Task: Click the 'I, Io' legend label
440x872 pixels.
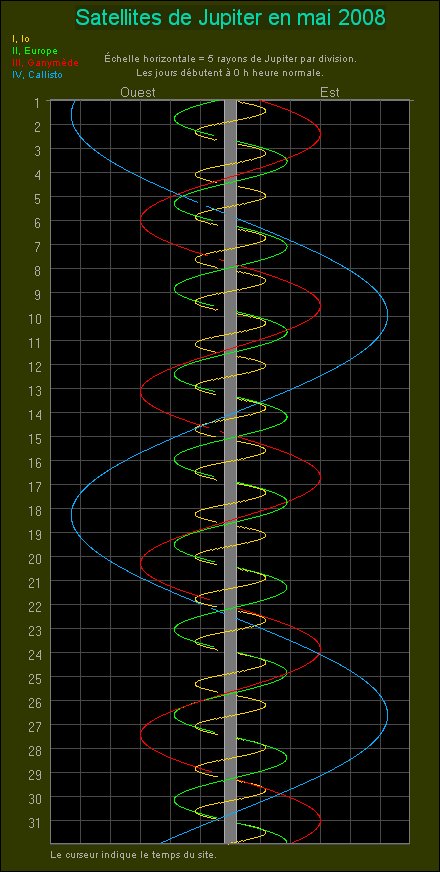Action: coord(19,39)
